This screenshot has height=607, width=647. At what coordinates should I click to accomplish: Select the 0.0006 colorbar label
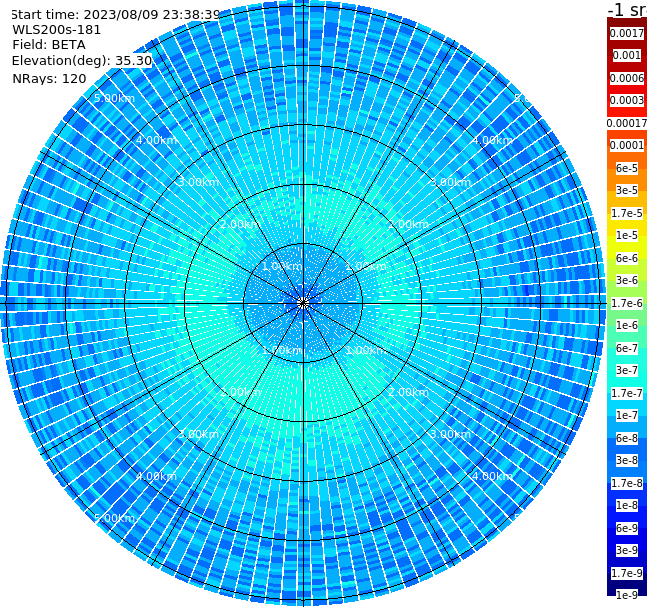click(x=627, y=78)
